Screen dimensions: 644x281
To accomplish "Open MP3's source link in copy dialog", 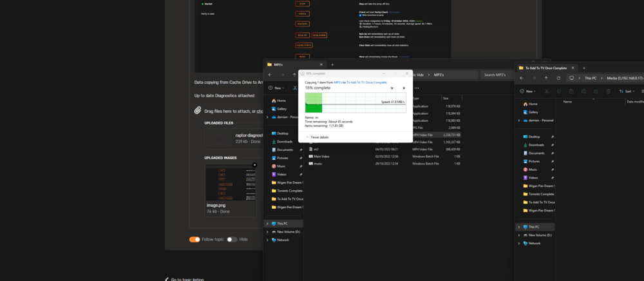I will (x=339, y=82).
